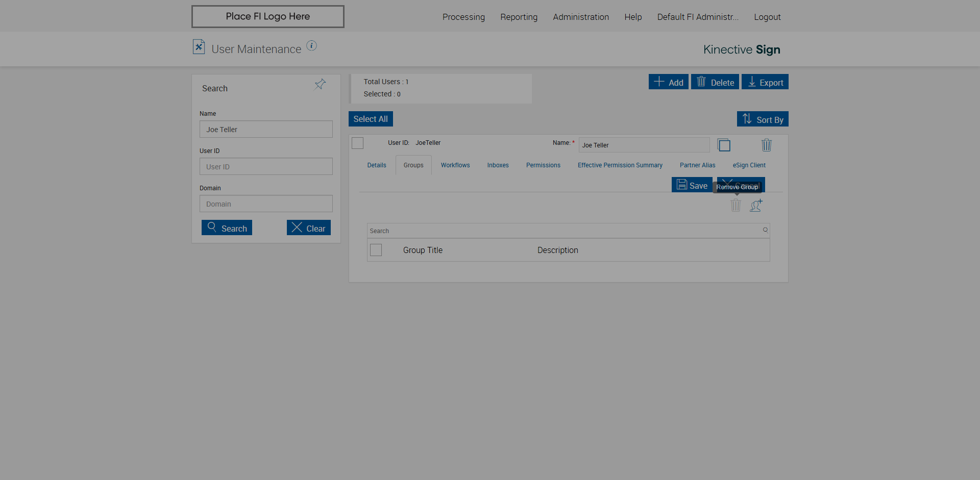This screenshot has height=480, width=980.
Task: Click the Name field containing Joe Teller
Action: click(644, 145)
